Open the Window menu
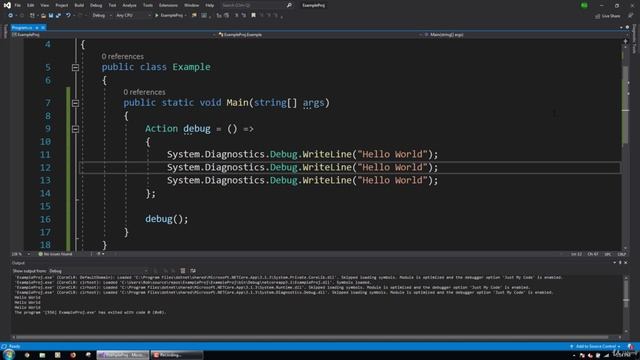Image resolution: width=640 pixels, height=360 pixels. pyautogui.click(x=191, y=5)
